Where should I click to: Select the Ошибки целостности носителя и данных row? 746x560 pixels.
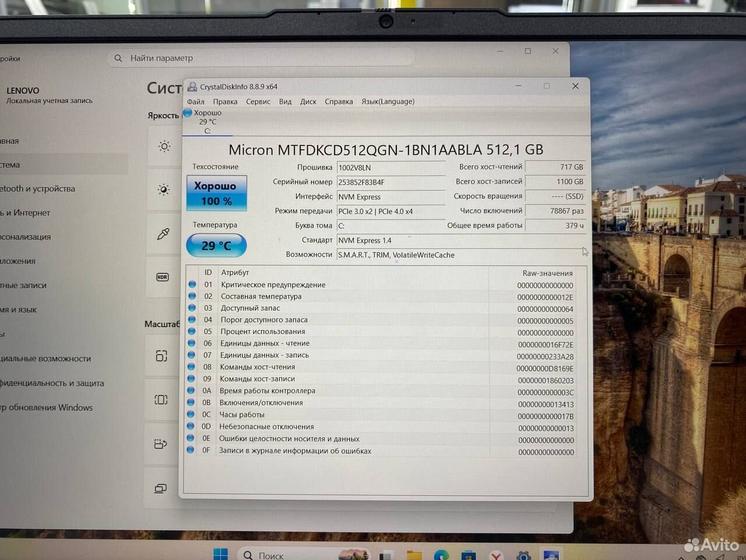381,439
